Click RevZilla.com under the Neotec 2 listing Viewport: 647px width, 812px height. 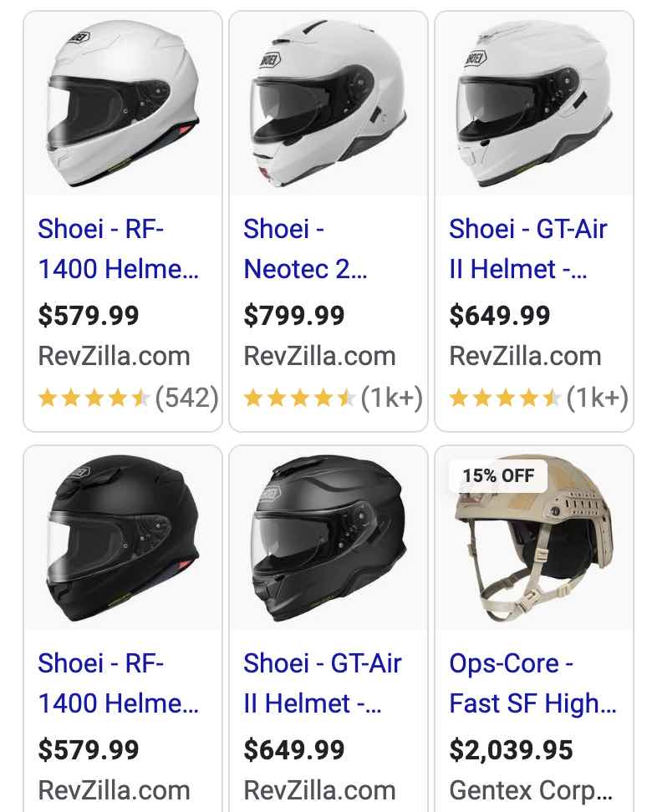point(319,356)
